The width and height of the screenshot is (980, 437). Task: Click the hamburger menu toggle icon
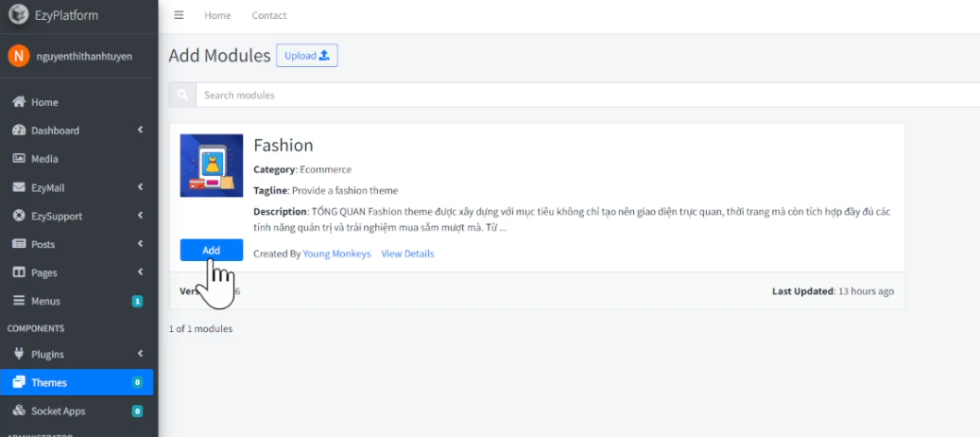click(179, 15)
